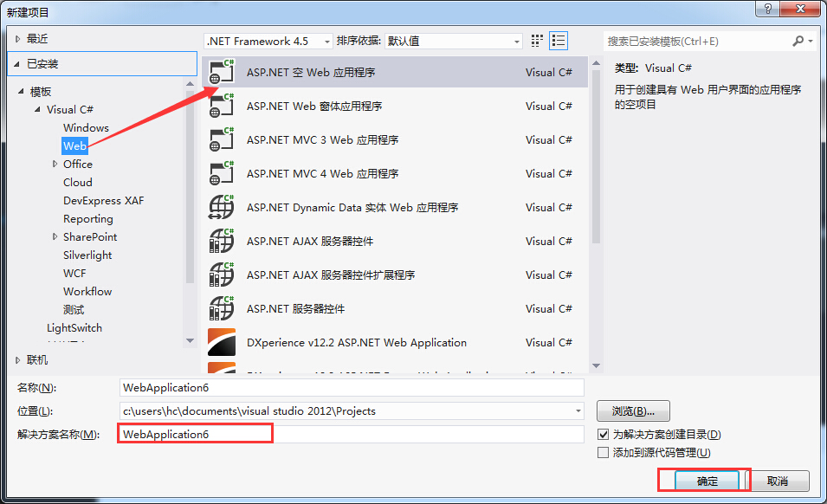Select ASP.NET AJAX 服务器控件扩展程序 text
827x504 pixels.
point(331,275)
